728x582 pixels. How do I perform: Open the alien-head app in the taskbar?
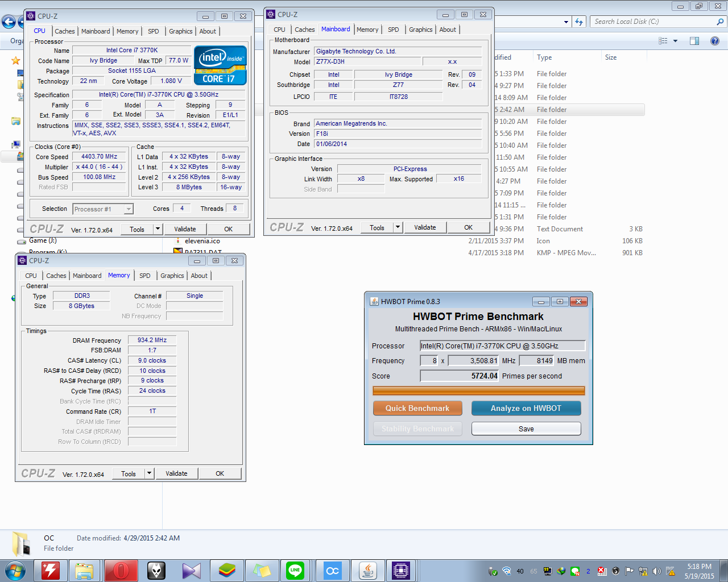(155, 570)
